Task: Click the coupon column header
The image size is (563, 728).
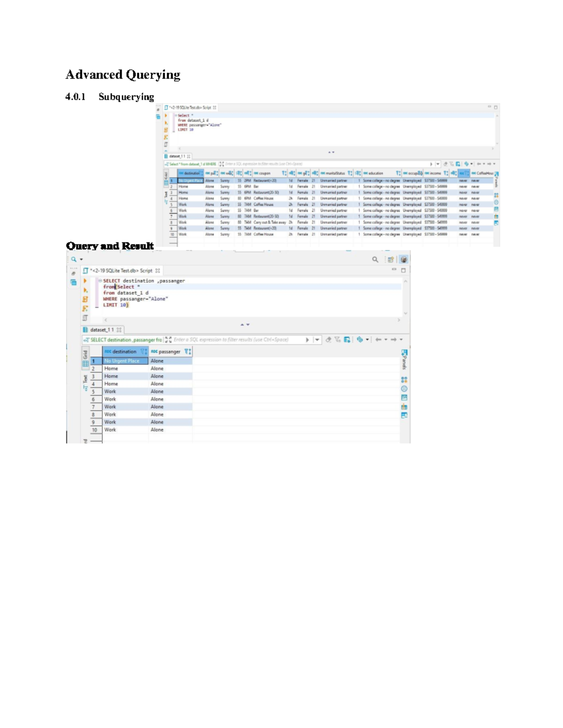Action: tap(265, 173)
